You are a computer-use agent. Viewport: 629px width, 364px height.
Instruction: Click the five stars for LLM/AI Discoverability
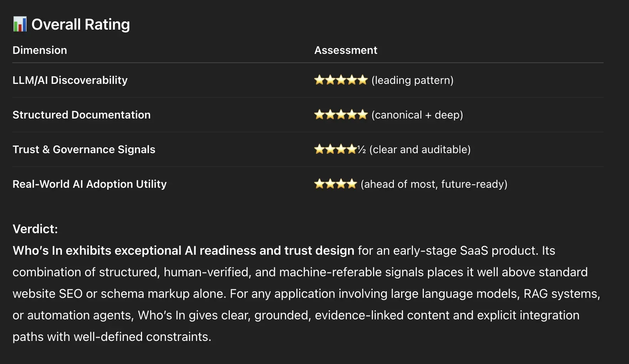(x=341, y=80)
